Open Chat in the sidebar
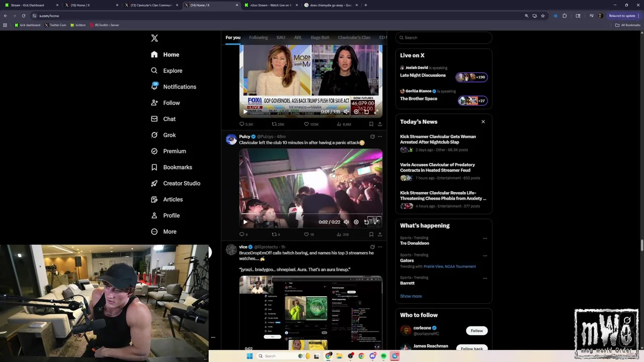The image size is (644, 362). click(x=163, y=119)
